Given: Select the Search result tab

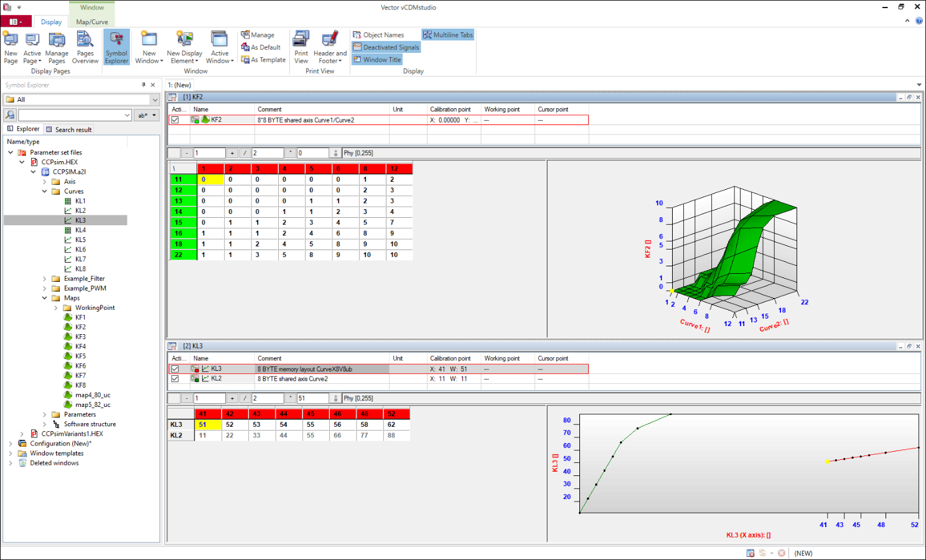Looking at the screenshot, I should pyautogui.click(x=68, y=129).
